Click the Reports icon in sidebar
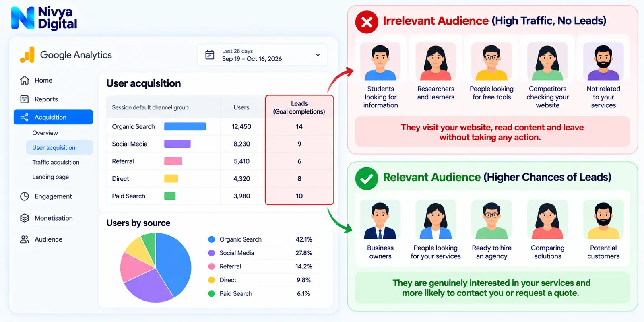Image resolution: width=644 pixels, height=322 pixels. (x=25, y=99)
